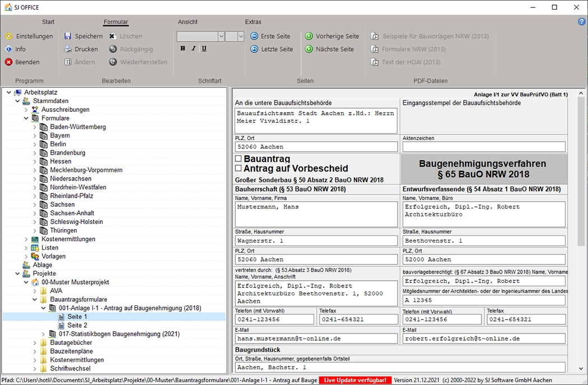
Task: Open the font name dropdown
Action: tap(221, 36)
